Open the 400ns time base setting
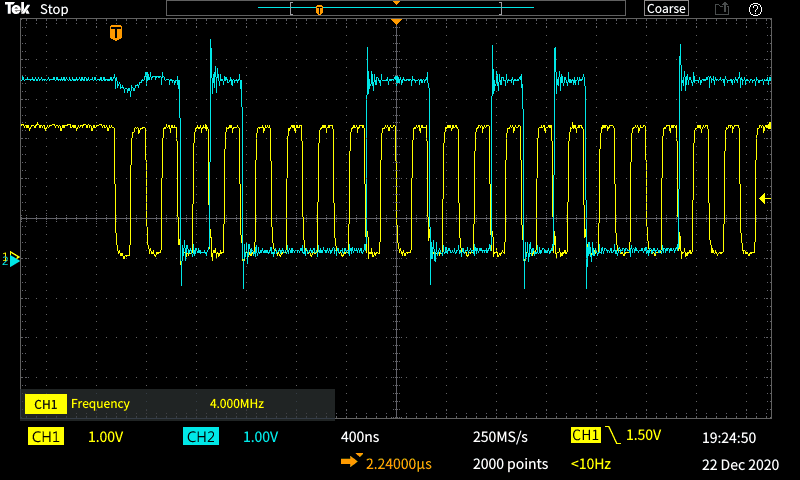Image resolution: width=800 pixels, height=480 pixels. tap(360, 437)
